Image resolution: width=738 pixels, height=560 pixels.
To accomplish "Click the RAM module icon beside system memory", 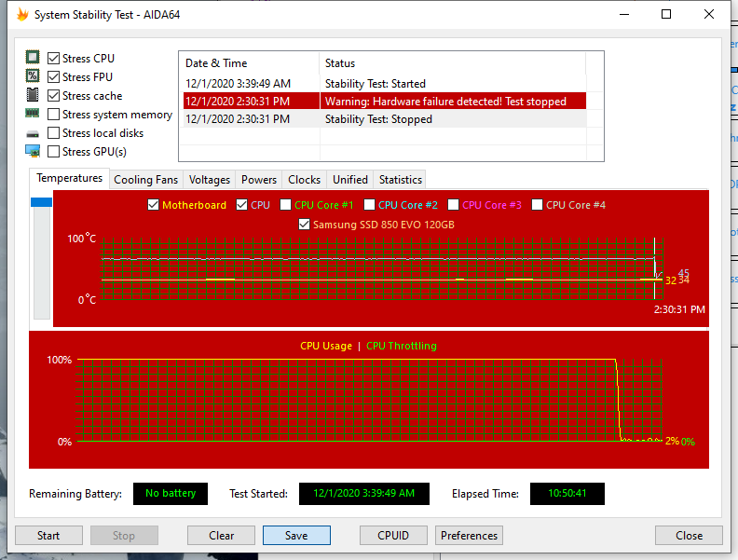I will [33, 113].
